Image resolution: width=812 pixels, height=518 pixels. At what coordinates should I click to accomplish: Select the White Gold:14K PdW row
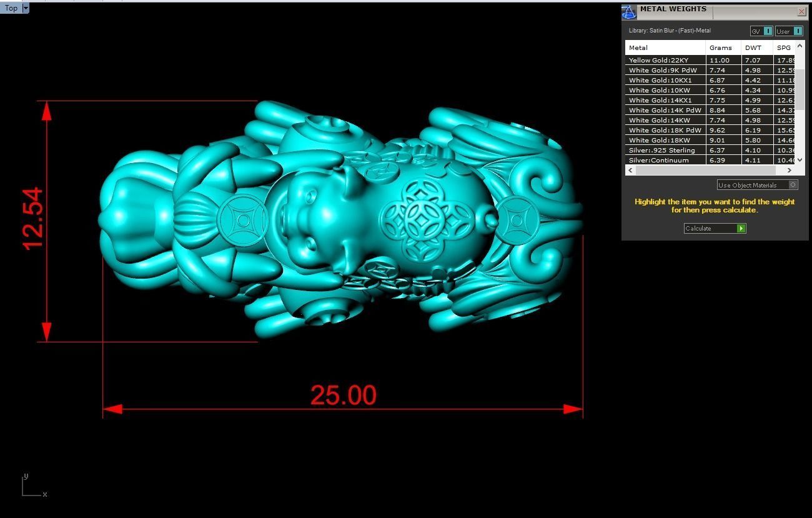click(x=710, y=110)
